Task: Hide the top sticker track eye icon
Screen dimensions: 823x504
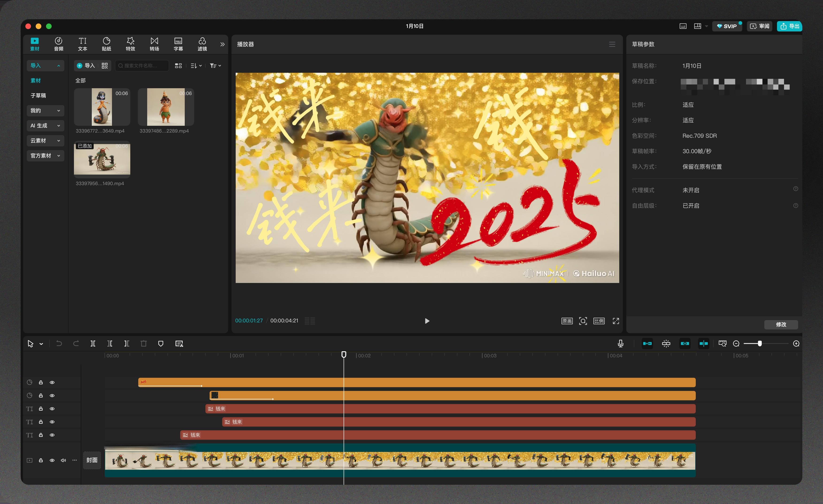Action: [52, 382]
